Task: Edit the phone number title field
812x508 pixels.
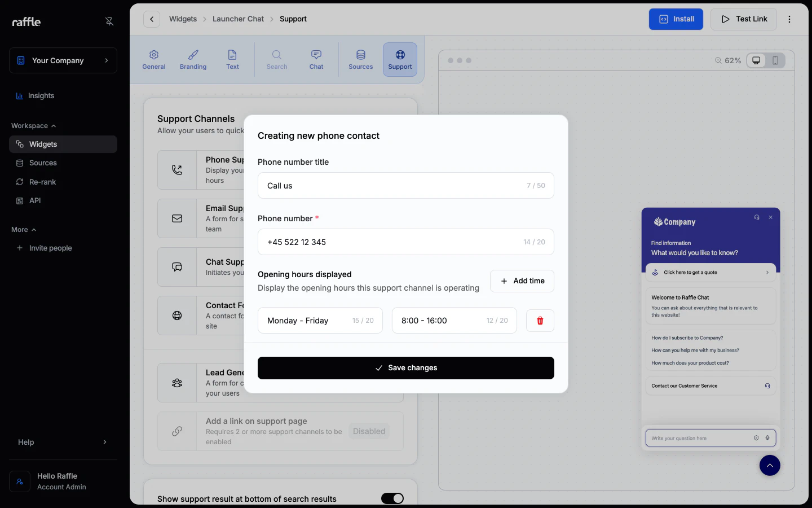Action: (406, 186)
